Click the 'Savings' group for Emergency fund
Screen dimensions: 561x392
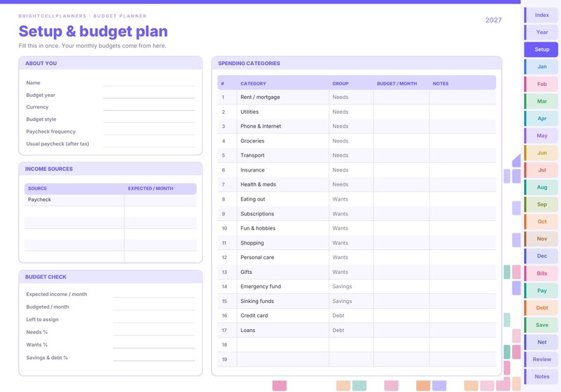351,287
